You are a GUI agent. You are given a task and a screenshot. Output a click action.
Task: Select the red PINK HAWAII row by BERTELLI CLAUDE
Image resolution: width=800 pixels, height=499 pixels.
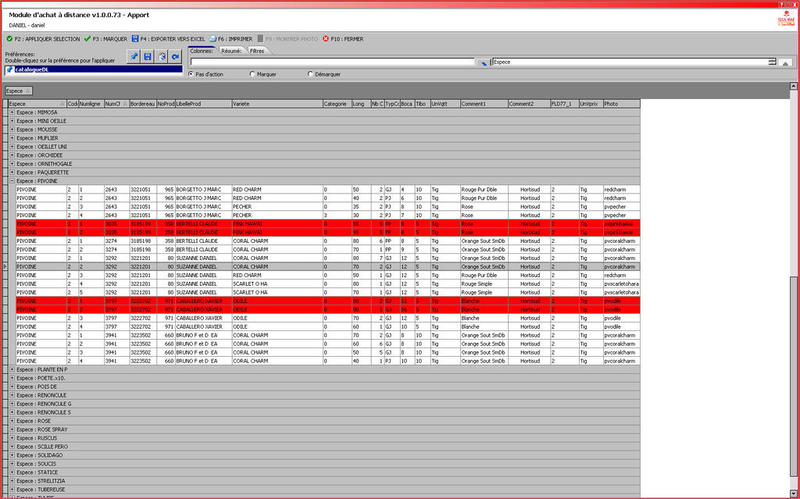coord(260,225)
